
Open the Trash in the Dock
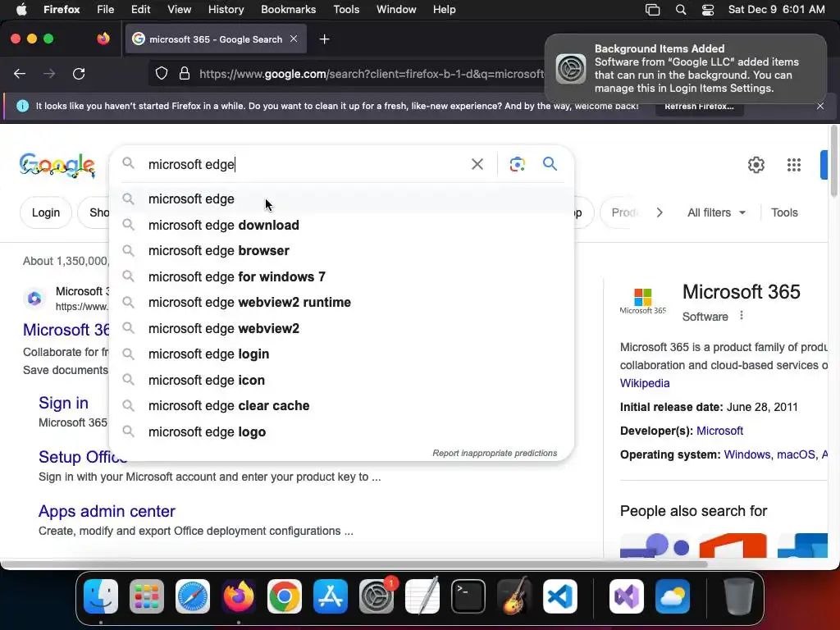pyautogui.click(x=738, y=596)
